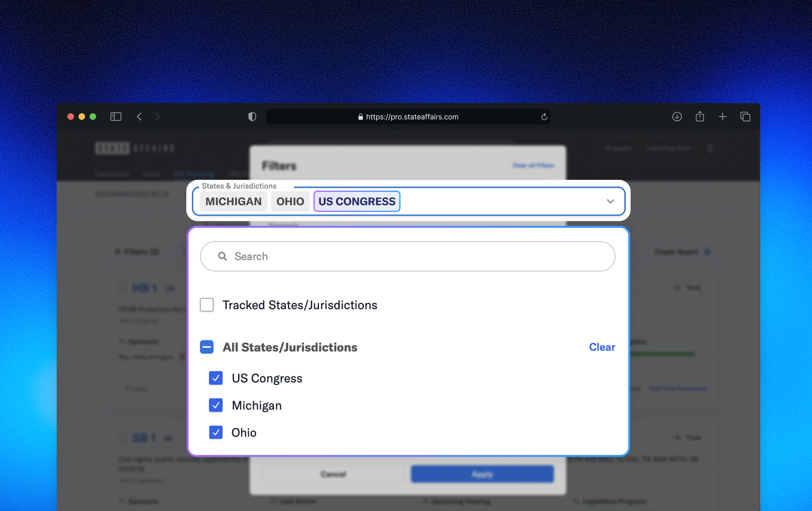
Task: Reload the page with the refresh icon
Action: coord(544,117)
